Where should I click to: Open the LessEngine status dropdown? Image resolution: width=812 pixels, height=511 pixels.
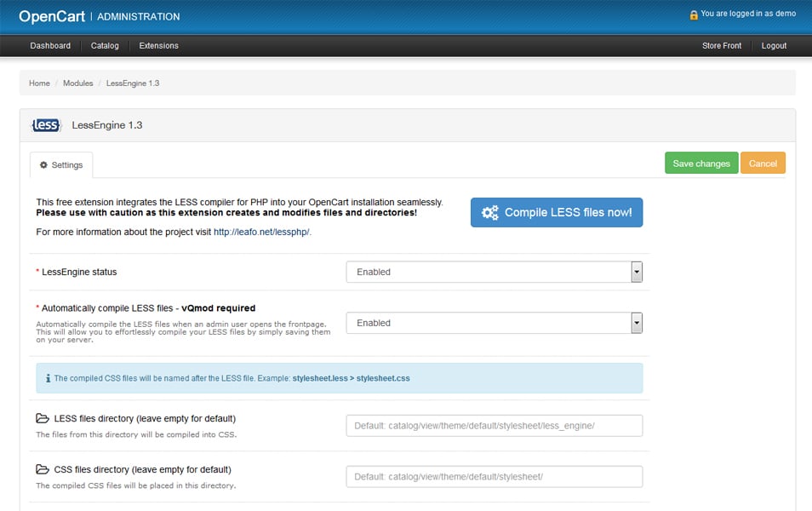point(494,272)
